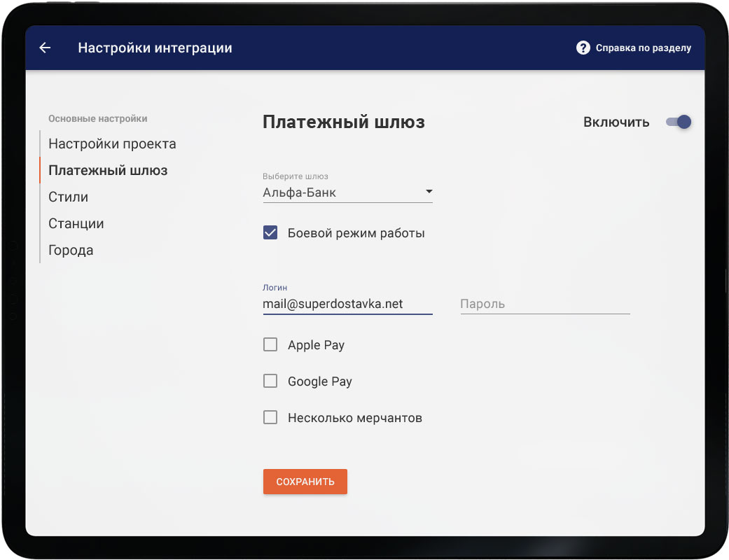Open Настройки проекта in the sidebar
729x560 pixels.
coord(112,144)
